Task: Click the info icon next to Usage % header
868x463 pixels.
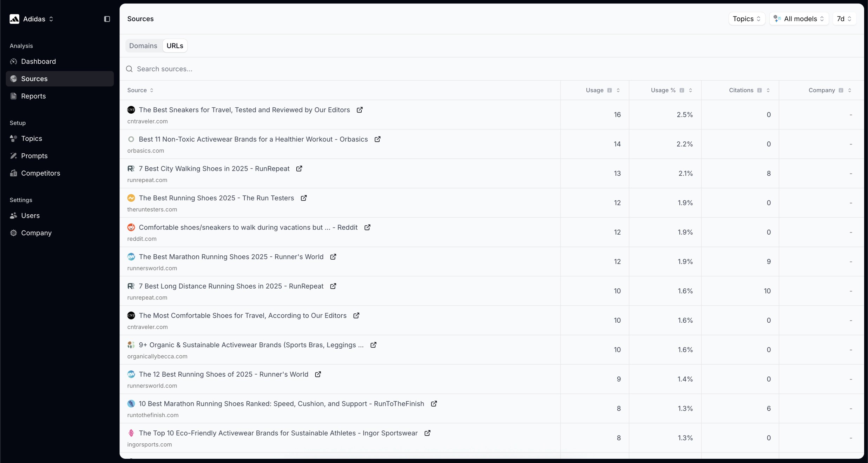Action: tap(682, 90)
